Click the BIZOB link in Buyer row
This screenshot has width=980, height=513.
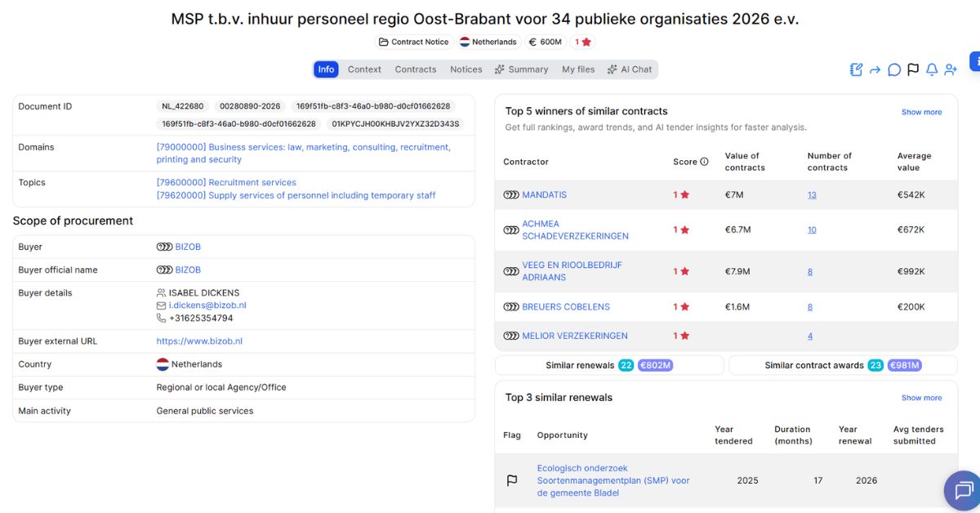[188, 247]
